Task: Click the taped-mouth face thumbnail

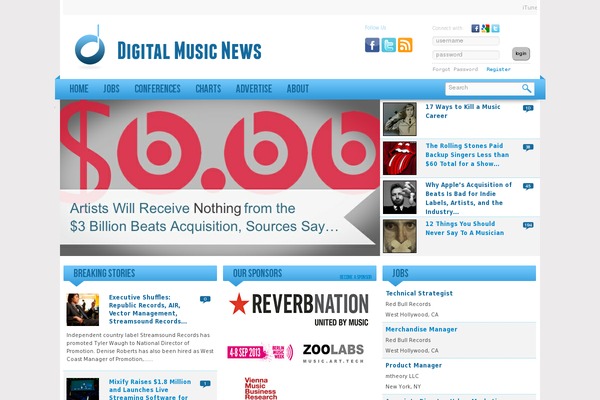Action: pos(399,236)
